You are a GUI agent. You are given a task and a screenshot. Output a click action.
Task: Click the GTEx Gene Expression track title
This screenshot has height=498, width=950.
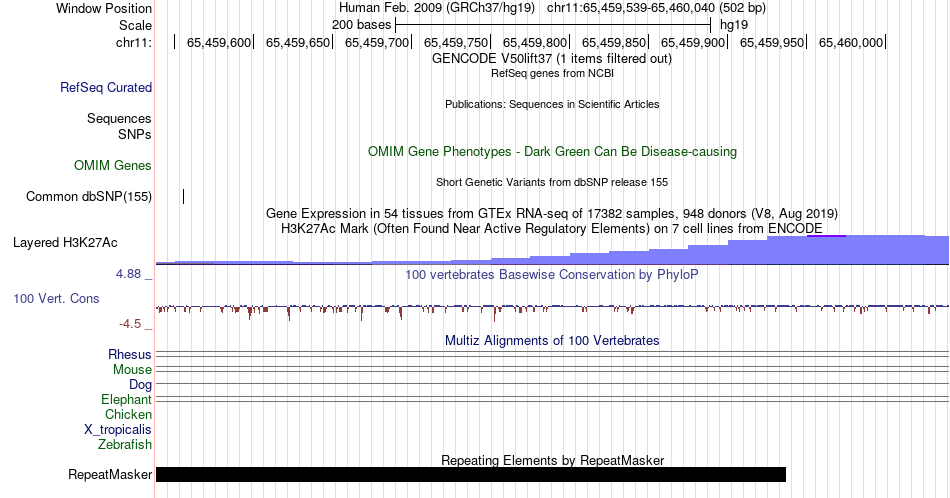552,213
